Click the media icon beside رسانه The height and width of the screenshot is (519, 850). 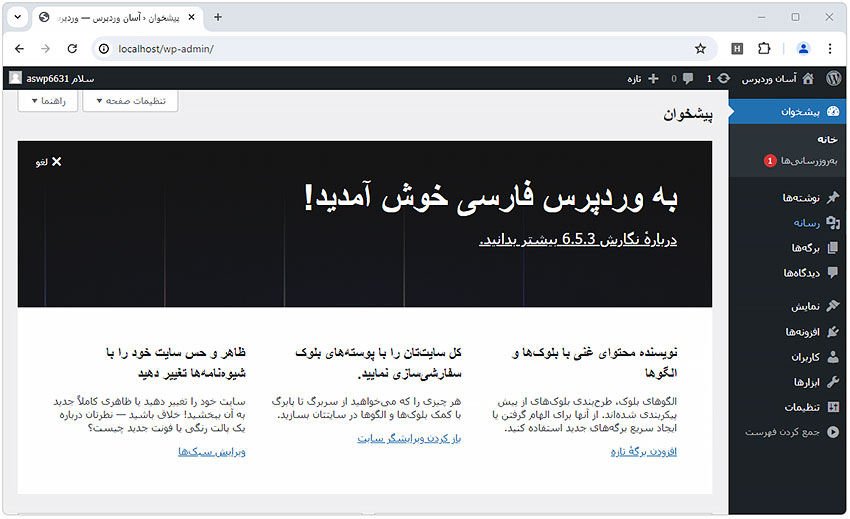[833, 222]
